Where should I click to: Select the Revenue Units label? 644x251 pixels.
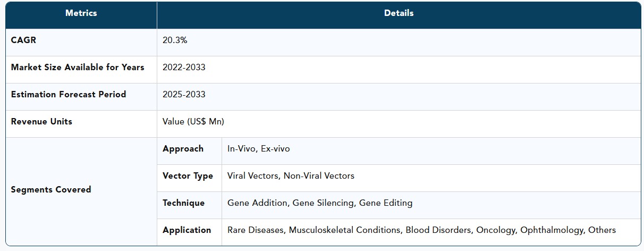click(x=41, y=122)
